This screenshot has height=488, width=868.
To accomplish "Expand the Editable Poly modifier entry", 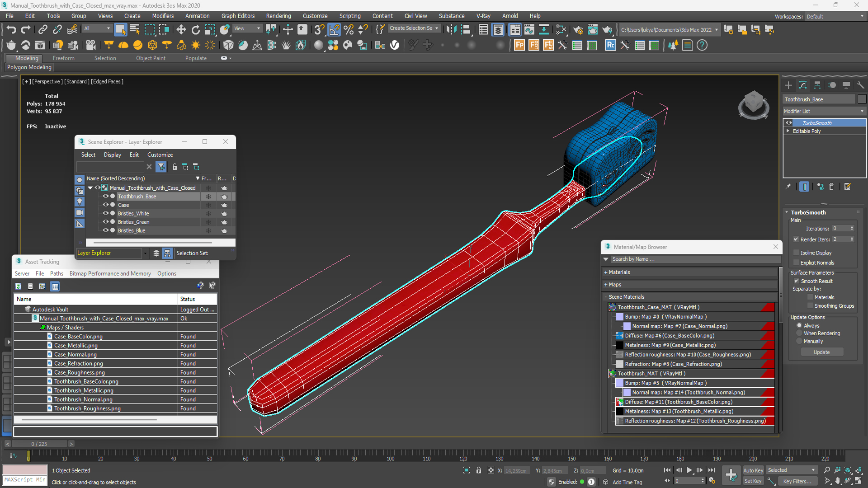I will (x=788, y=131).
